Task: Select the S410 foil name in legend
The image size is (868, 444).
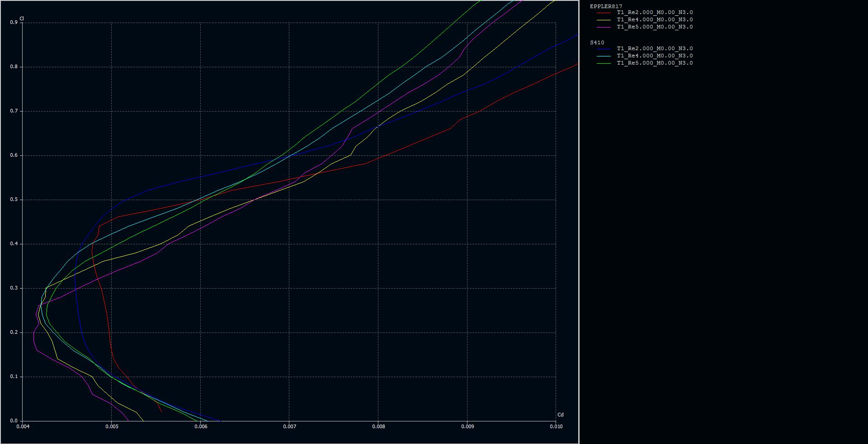Action: [x=597, y=42]
